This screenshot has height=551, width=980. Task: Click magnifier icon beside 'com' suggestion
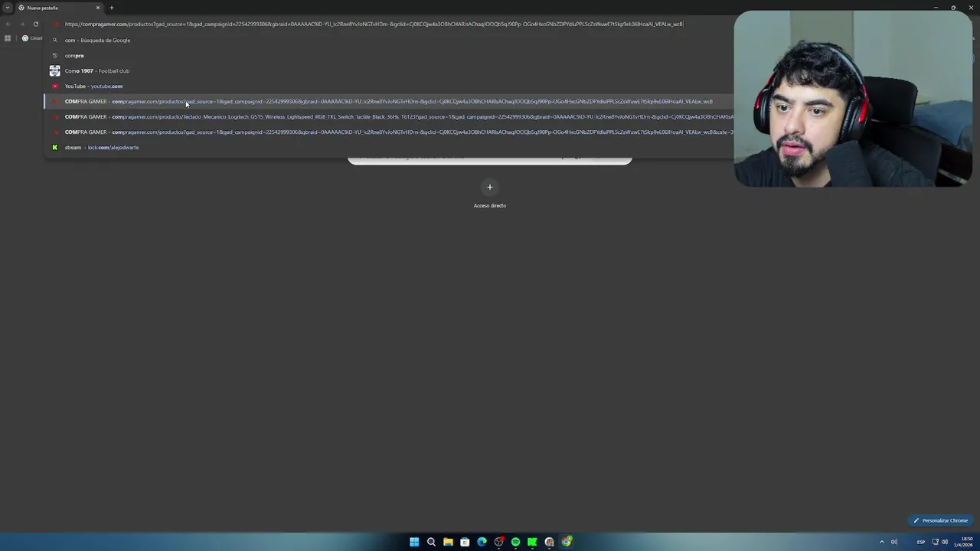click(x=54, y=40)
